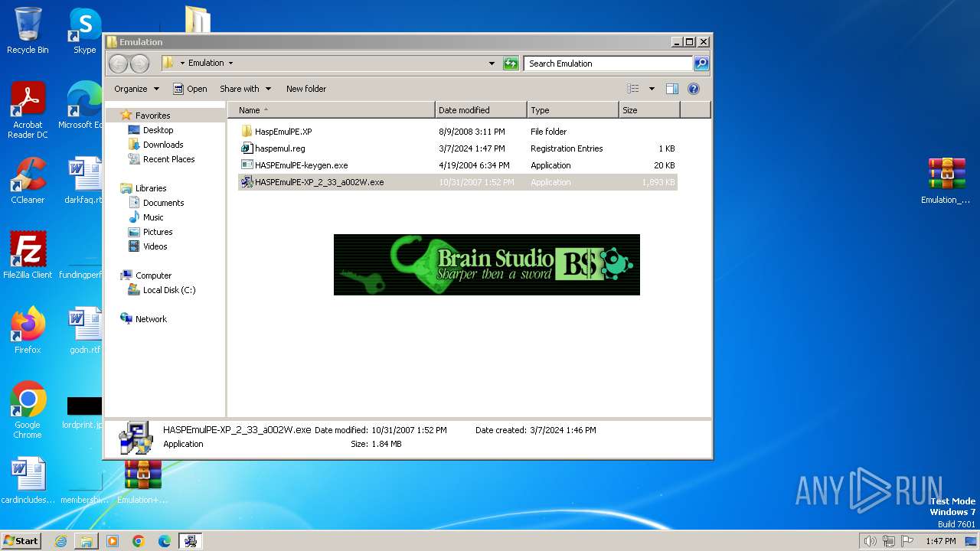Select the HASPEmulPE-keygen.exe file icon
The image size is (980, 551).
(247, 165)
